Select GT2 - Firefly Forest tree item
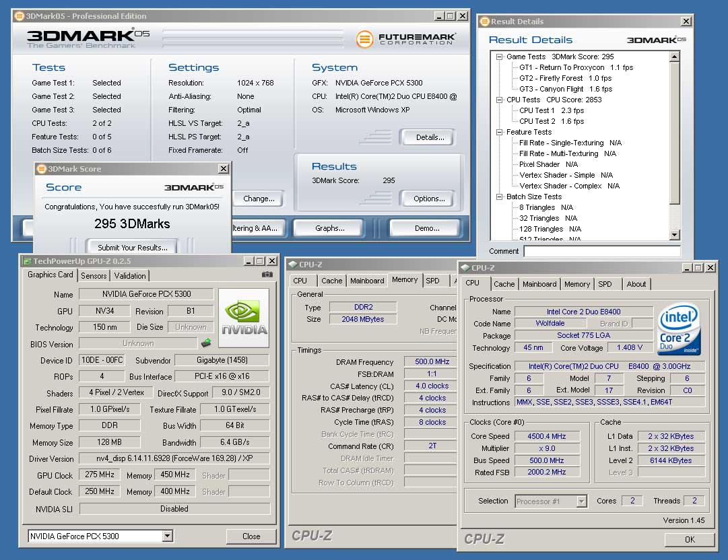The height and width of the screenshot is (560, 728). point(565,78)
